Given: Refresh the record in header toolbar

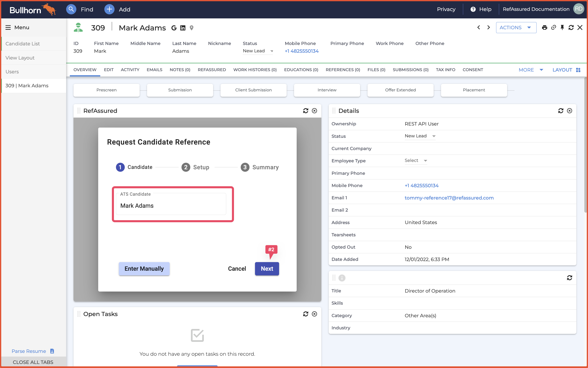Looking at the screenshot, I should coord(571,28).
